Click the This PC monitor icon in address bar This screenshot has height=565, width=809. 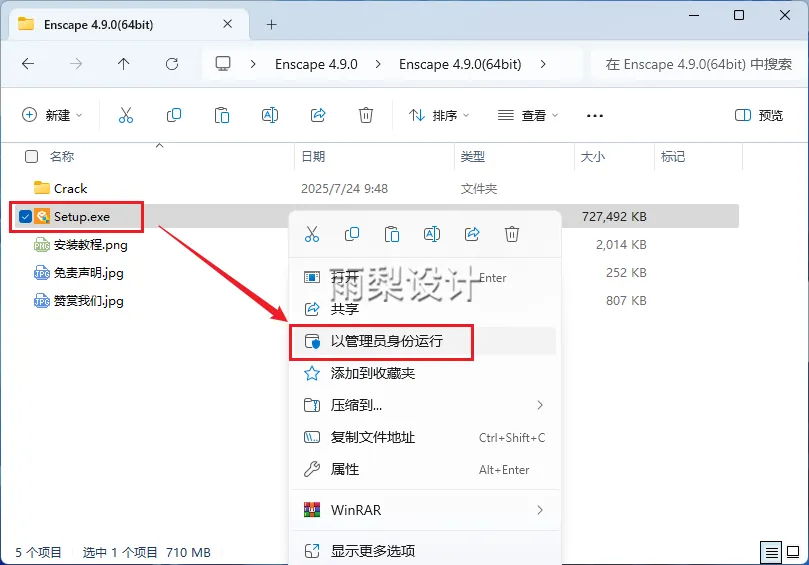point(223,64)
